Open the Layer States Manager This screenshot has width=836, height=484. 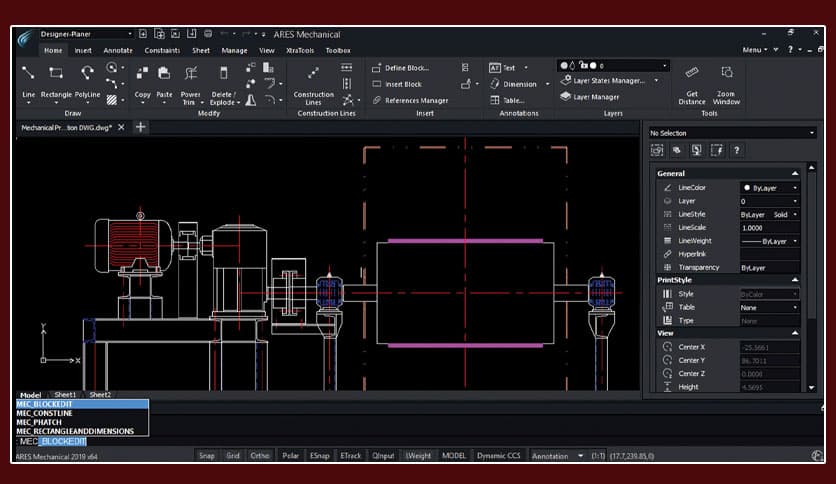(603, 80)
